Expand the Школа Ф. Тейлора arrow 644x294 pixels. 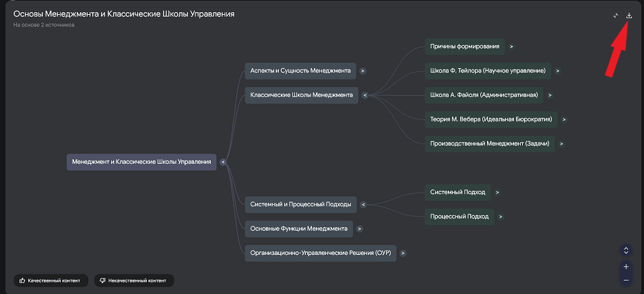click(x=558, y=71)
